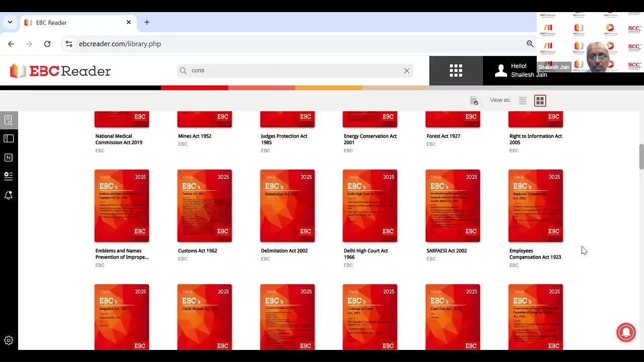Open the Notes sidebar icon
Screen dimensions: 644x362
[9, 157]
